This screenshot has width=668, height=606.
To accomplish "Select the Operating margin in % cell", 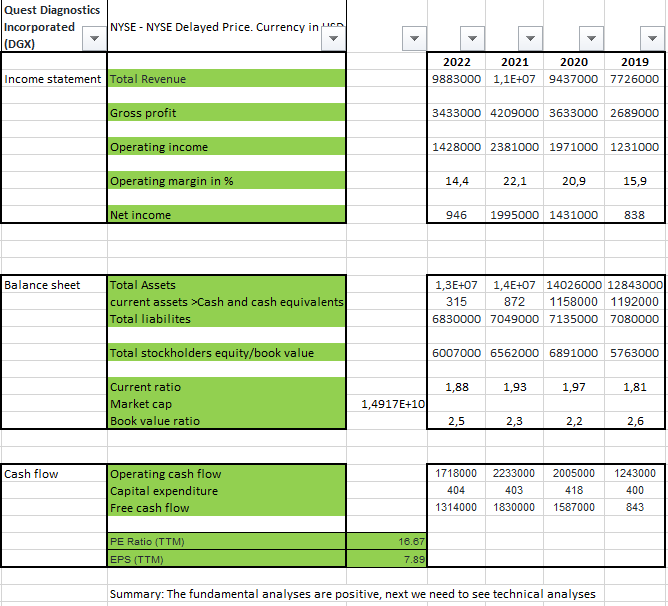I will click(227, 181).
